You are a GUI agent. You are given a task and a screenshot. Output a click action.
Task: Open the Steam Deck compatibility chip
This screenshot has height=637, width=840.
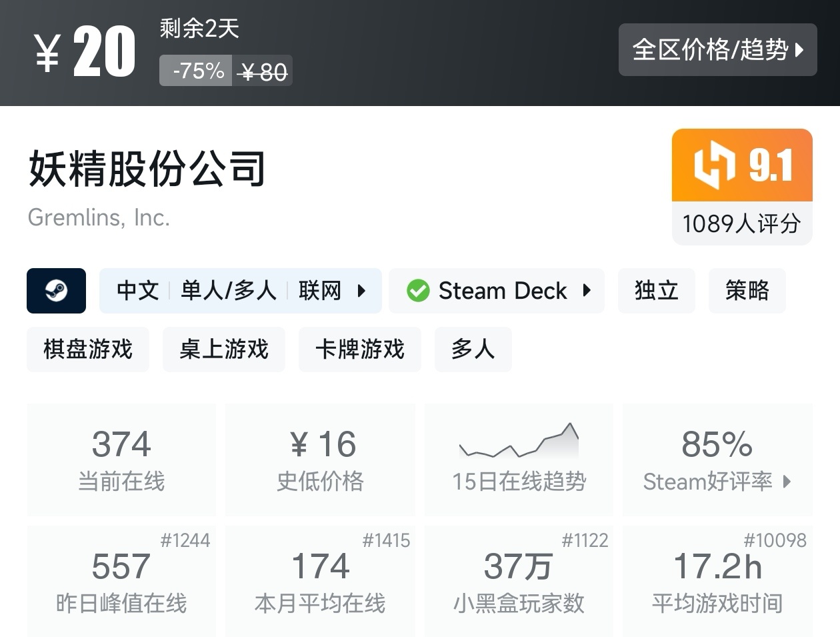tap(497, 291)
